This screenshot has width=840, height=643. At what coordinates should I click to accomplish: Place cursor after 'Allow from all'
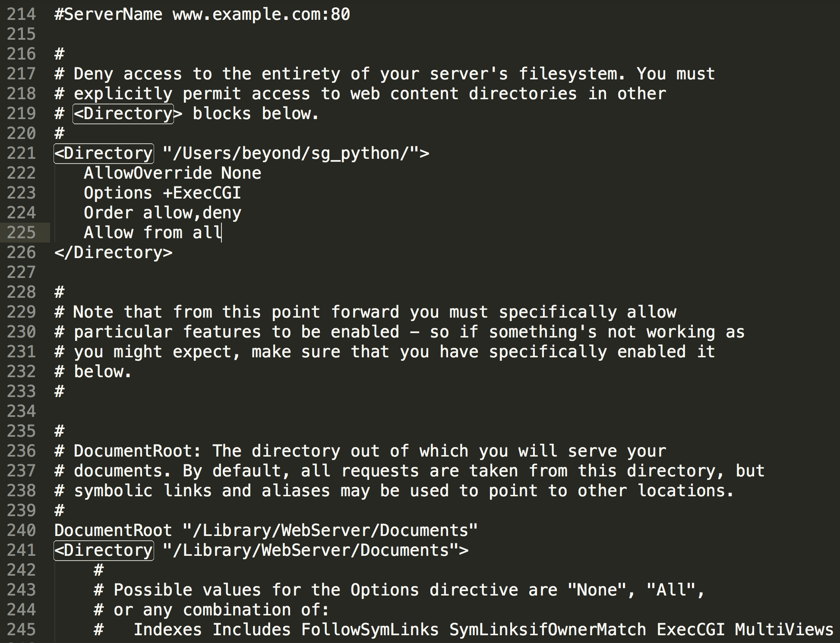coord(222,233)
